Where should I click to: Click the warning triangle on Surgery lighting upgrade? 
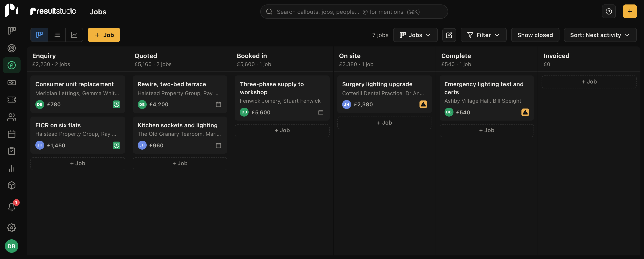pyautogui.click(x=423, y=104)
